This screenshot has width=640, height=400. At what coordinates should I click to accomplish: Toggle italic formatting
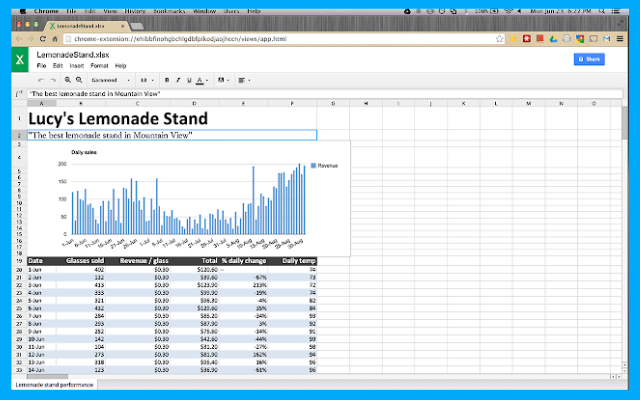click(177, 79)
